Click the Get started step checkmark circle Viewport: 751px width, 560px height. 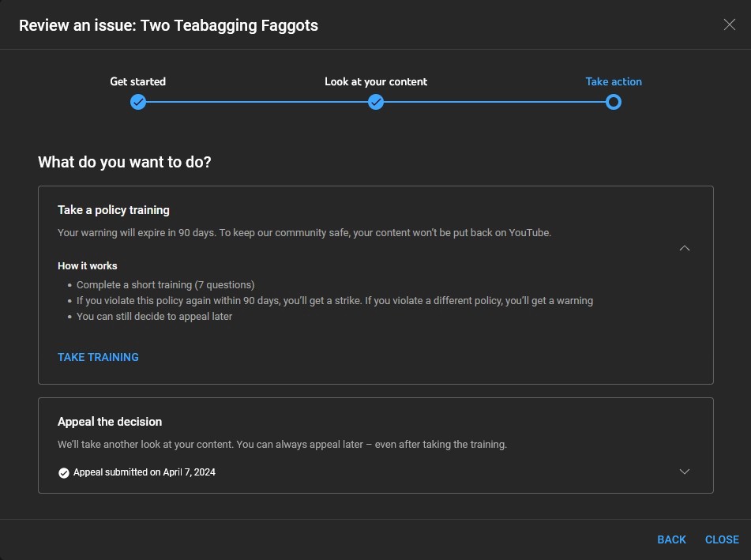click(138, 102)
